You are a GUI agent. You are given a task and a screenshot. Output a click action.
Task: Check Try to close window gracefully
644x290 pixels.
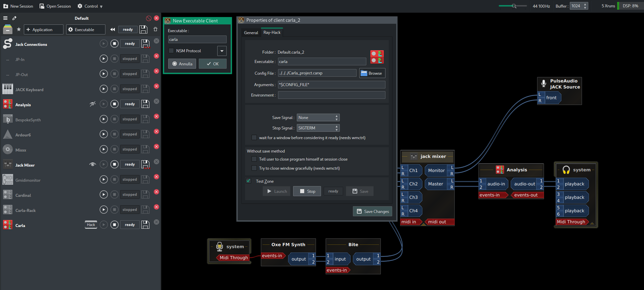pos(254,168)
